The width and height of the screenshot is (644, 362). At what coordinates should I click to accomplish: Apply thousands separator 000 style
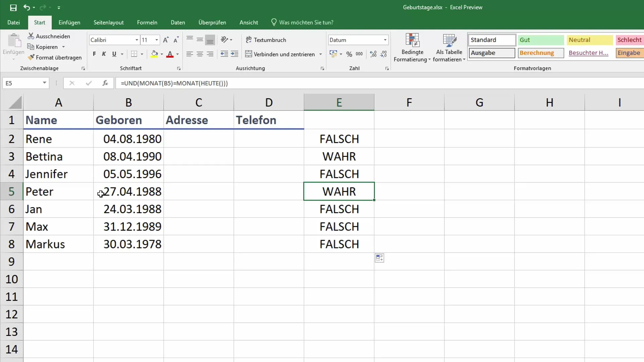359,54
